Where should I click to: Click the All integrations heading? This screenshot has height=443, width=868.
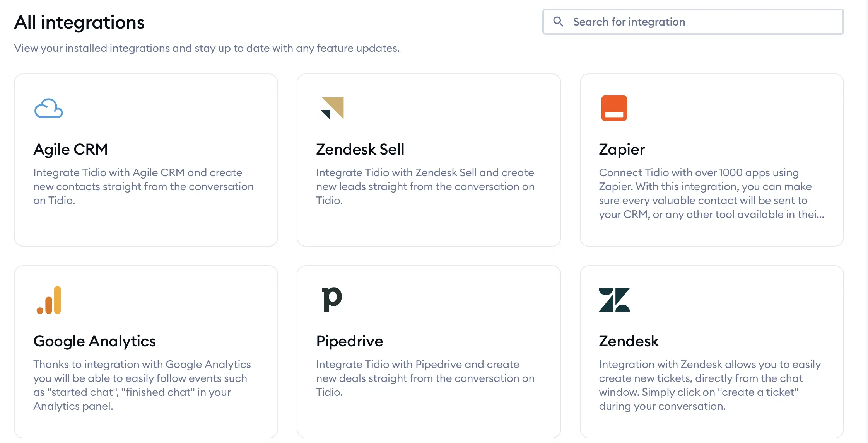click(x=79, y=22)
